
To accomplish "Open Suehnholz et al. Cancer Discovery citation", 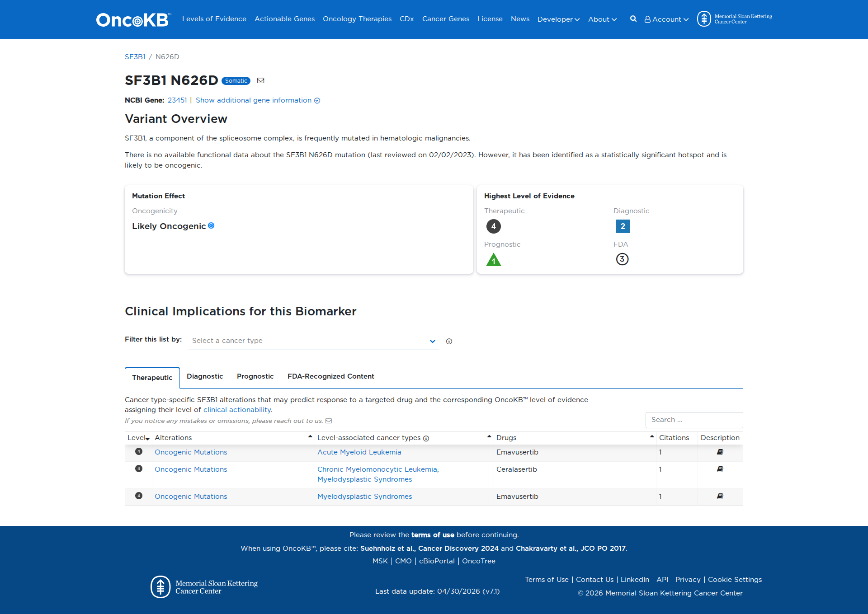I will (x=429, y=548).
